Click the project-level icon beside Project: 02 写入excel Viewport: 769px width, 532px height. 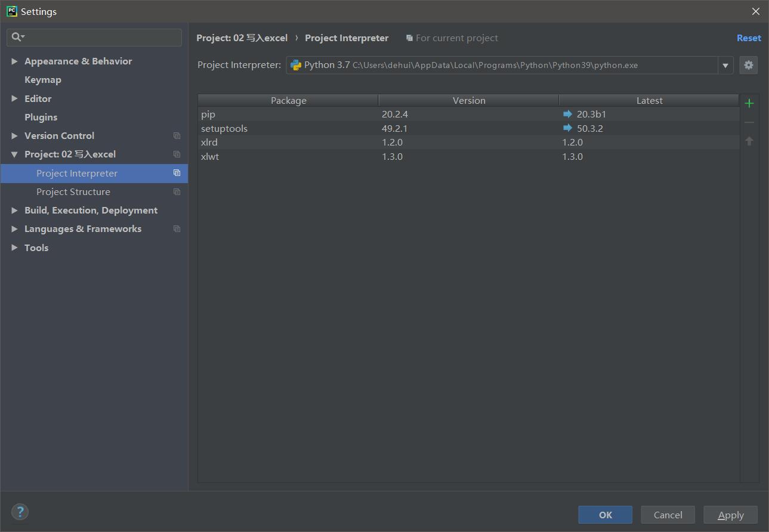tap(177, 154)
